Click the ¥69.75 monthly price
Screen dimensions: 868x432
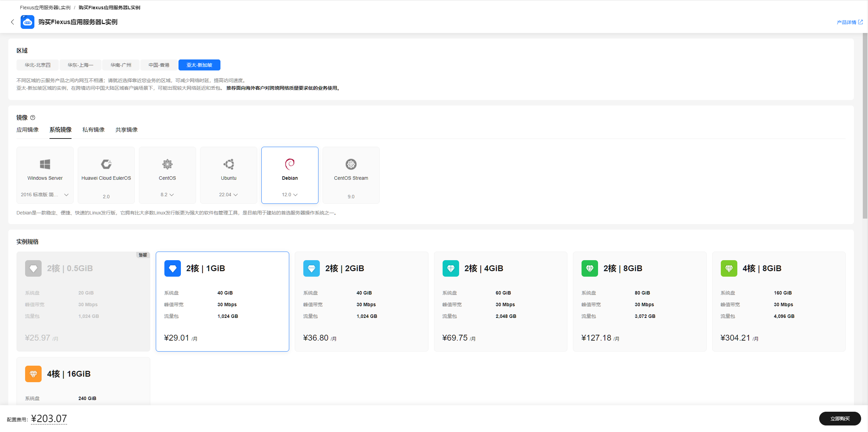click(455, 338)
